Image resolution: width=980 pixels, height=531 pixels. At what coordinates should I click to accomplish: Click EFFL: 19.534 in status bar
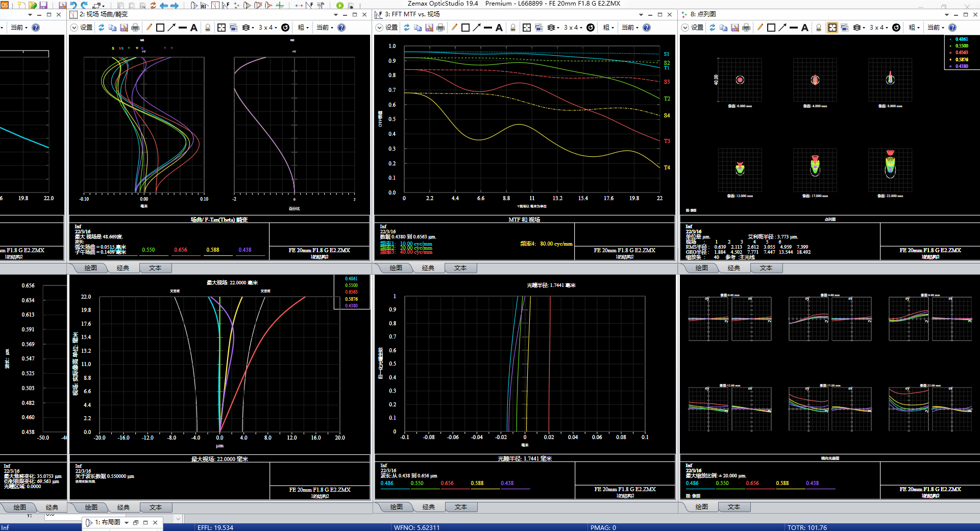click(x=215, y=527)
